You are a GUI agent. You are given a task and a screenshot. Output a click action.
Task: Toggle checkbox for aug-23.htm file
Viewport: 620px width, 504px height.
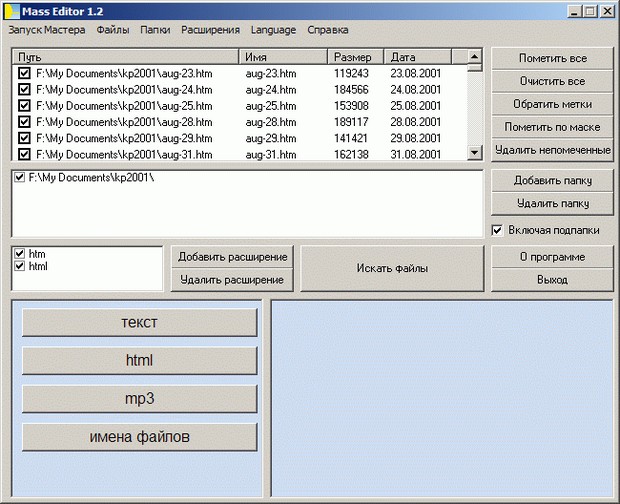[x=24, y=73]
